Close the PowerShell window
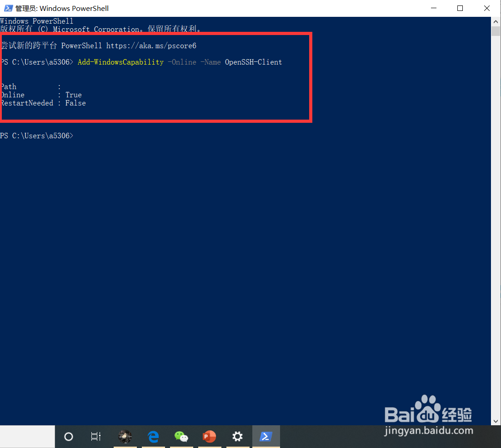The image size is (501, 448). coord(486,8)
